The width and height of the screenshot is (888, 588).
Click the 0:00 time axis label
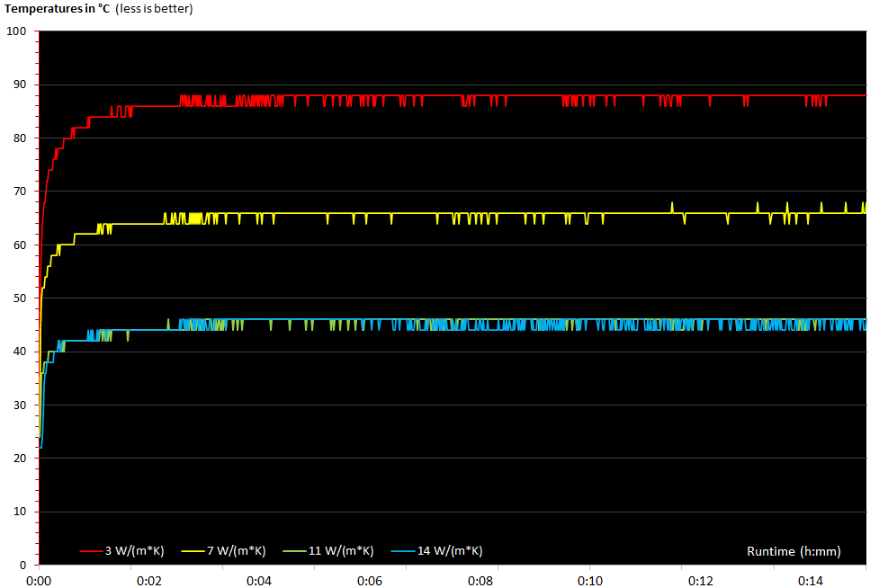point(39,581)
